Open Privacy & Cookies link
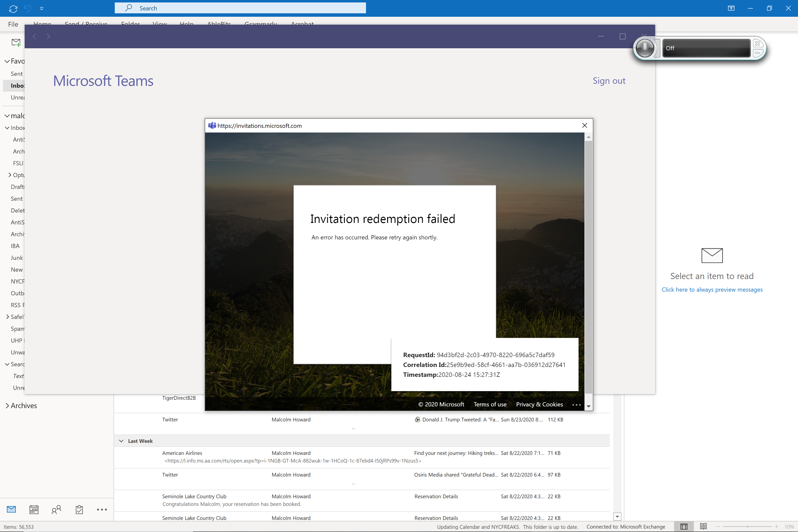798x532 pixels. click(539, 404)
